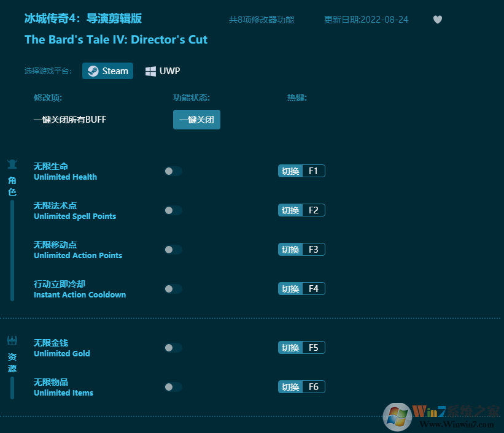The image size is (504, 433).
Task: Click the 共8项修改器功能 text
Action: [x=262, y=20]
